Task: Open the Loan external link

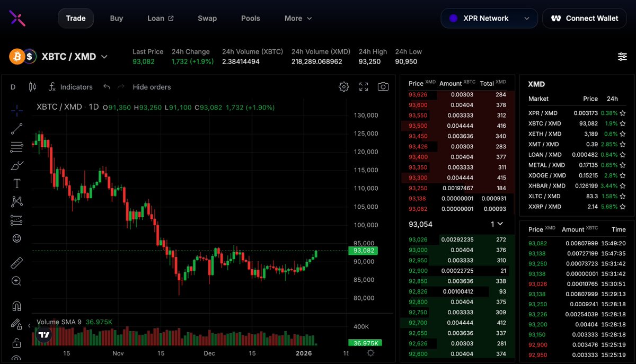Action: point(161,18)
